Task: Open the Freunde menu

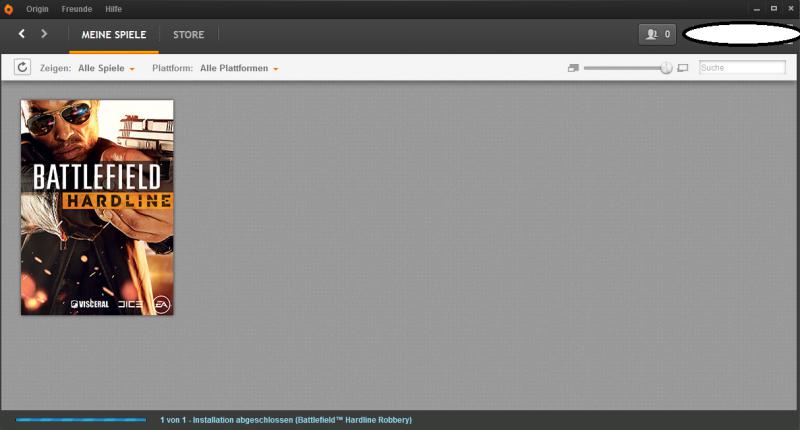Action: coord(76,8)
